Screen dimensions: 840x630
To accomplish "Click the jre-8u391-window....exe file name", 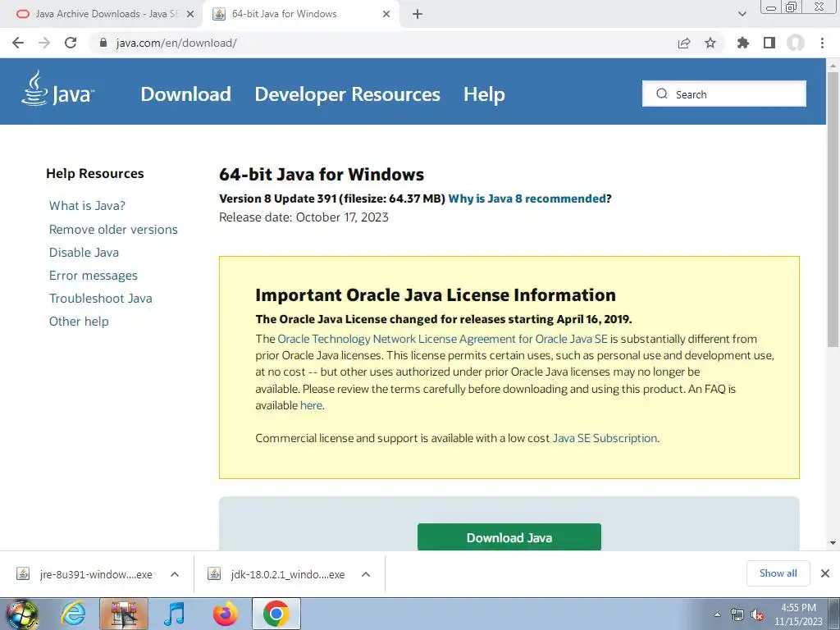I will click(96, 574).
